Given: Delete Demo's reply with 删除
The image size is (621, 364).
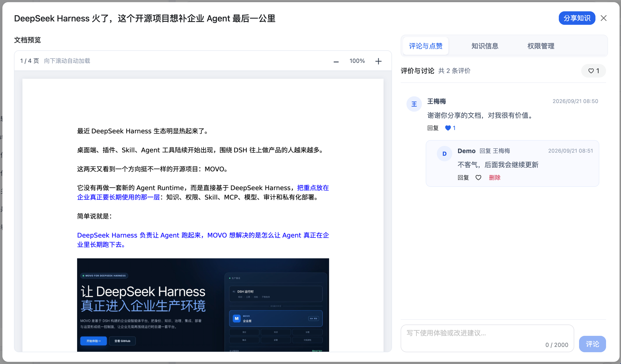Looking at the screenshot, I should (495, 178).
